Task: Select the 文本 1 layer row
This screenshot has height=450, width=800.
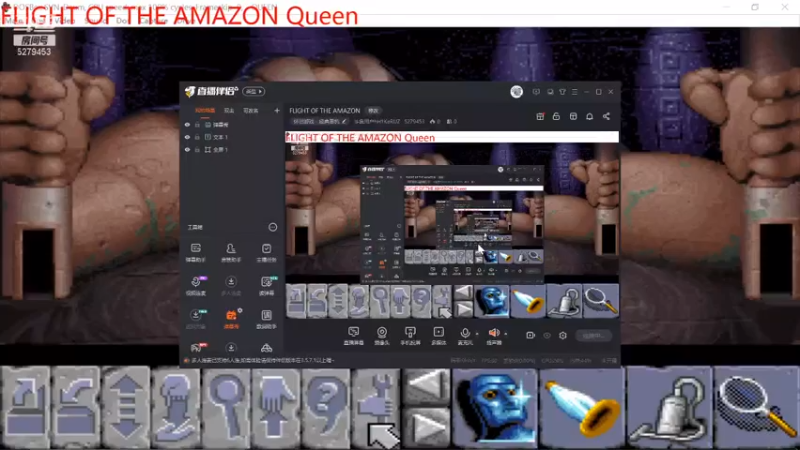Action: [x=231, y=137]
